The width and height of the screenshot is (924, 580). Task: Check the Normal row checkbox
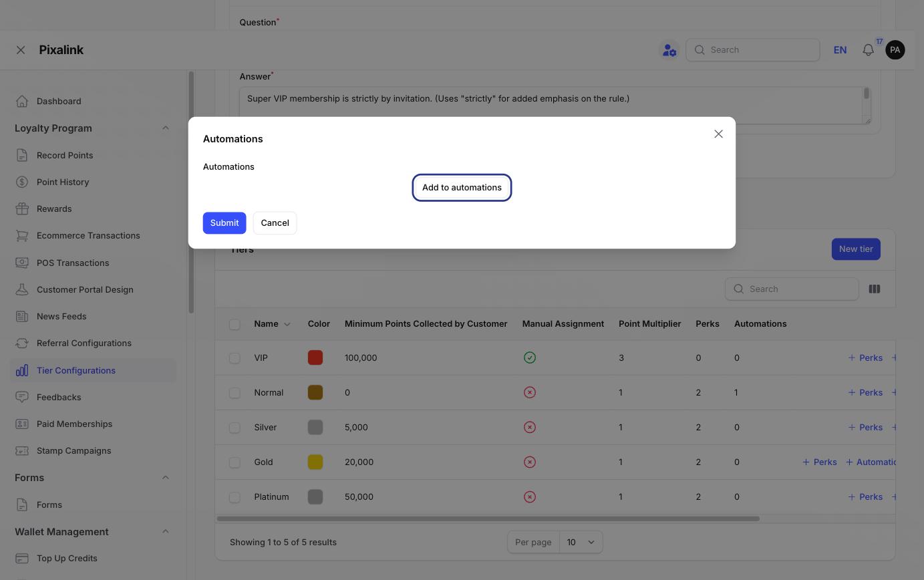(x=235, y=393)
